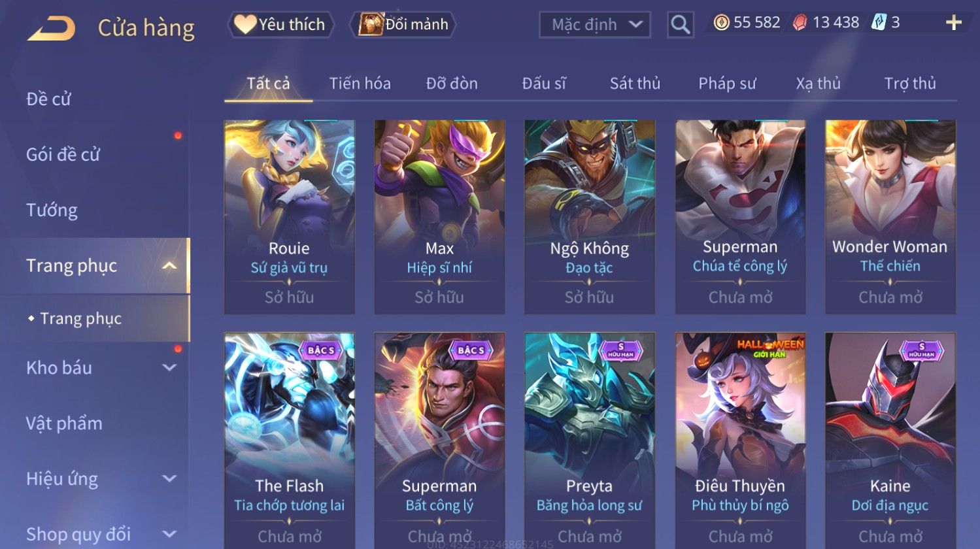
Task: Click the gold coin currency icon
Action: 721,23
